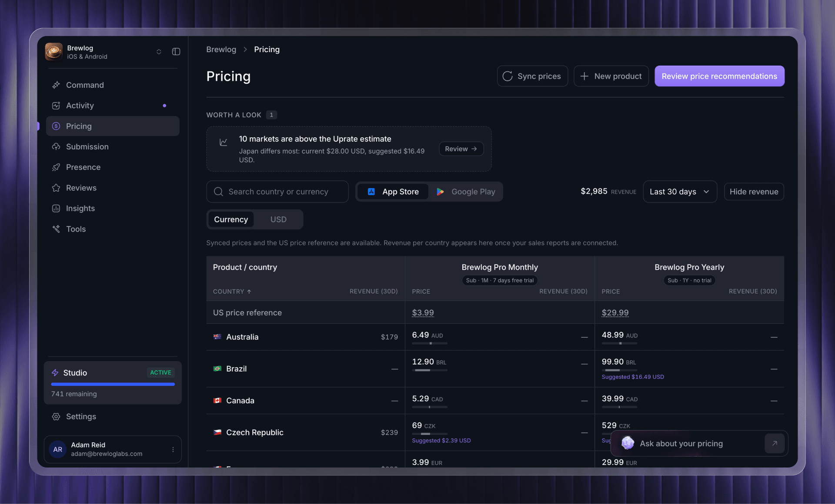Open Adam Reid account options menu

coord(173,450)
